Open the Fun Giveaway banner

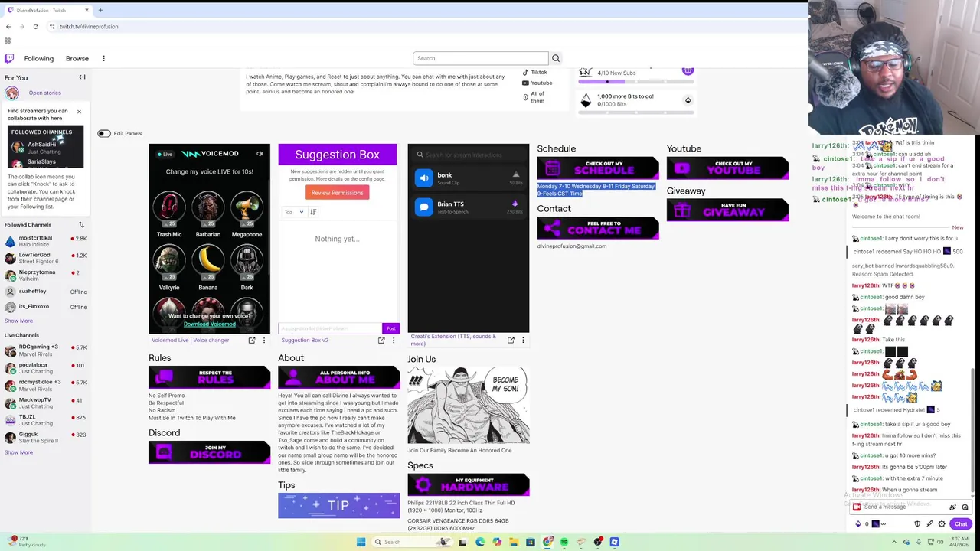click(727, 210)
